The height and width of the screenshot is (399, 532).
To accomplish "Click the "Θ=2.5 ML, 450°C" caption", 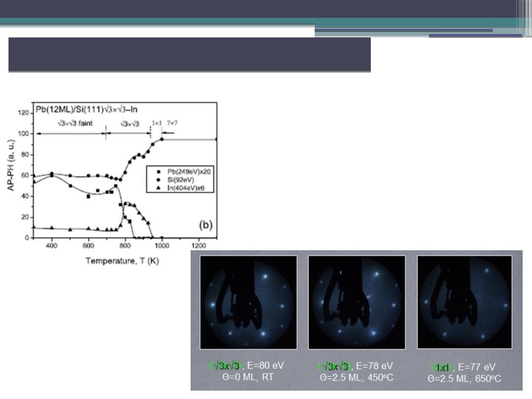I will click(x=357, y=377).
